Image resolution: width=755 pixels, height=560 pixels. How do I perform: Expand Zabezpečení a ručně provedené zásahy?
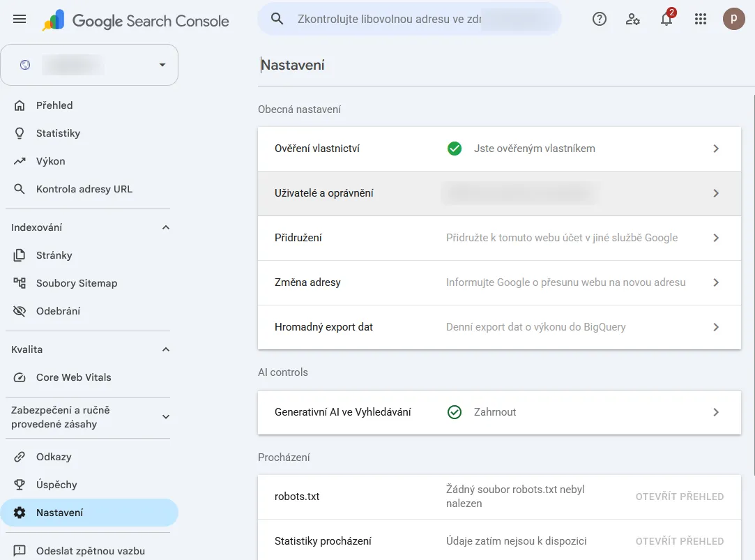(166, 417)
